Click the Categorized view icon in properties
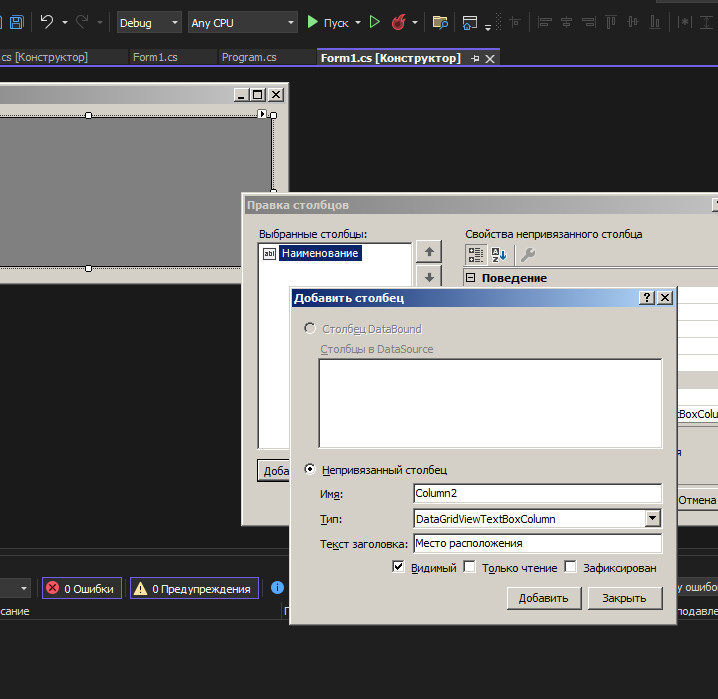The width and height of the screenshot is (718, 699). pyautogui.click(x=476, y=255)
